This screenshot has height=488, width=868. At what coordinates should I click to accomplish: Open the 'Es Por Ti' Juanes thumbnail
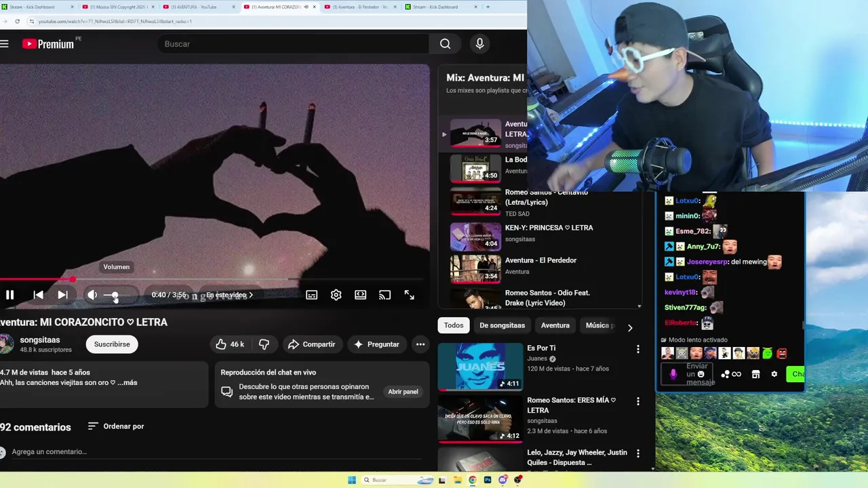click(x=480, y=367)
